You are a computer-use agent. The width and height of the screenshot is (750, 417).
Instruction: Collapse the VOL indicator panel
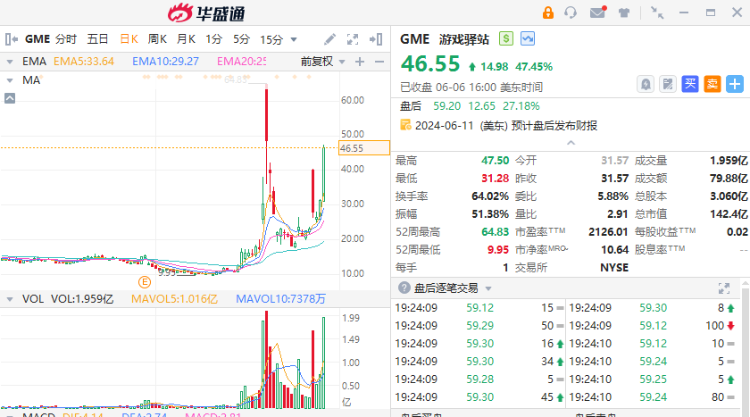point(10,299)
